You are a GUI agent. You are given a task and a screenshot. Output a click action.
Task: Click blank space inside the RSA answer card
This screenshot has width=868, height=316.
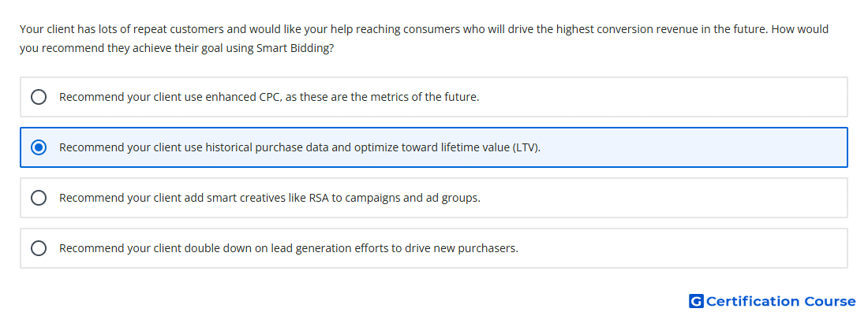point(664,198)
